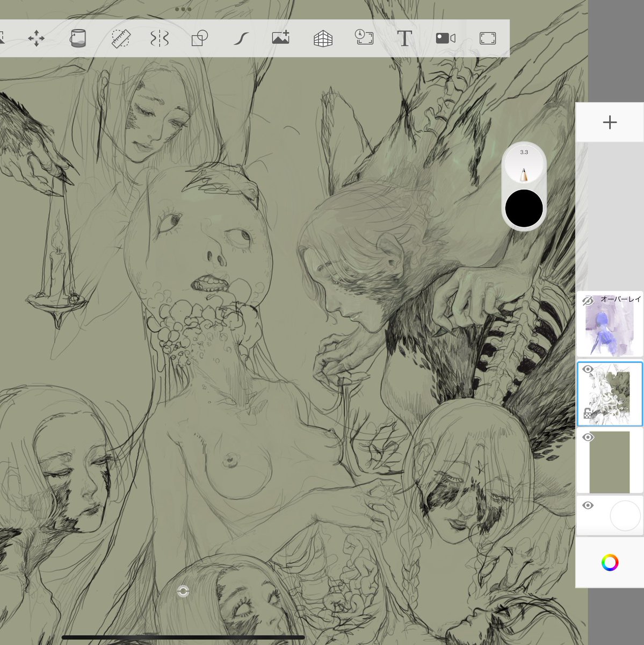Open the color wheel editor
This screenshot has width=644, height=645.
coord(610,562)
